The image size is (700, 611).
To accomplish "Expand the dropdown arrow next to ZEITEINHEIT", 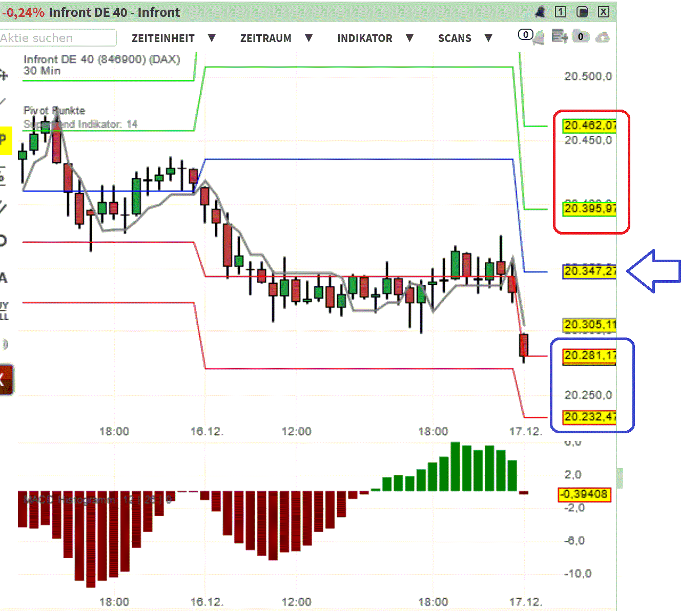I will click(212, 38).
